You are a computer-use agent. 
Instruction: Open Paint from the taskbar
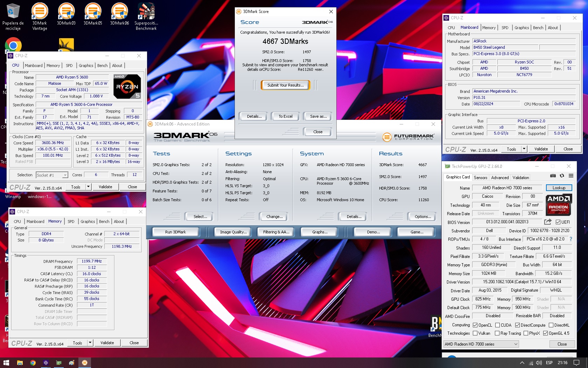(71, 363)
